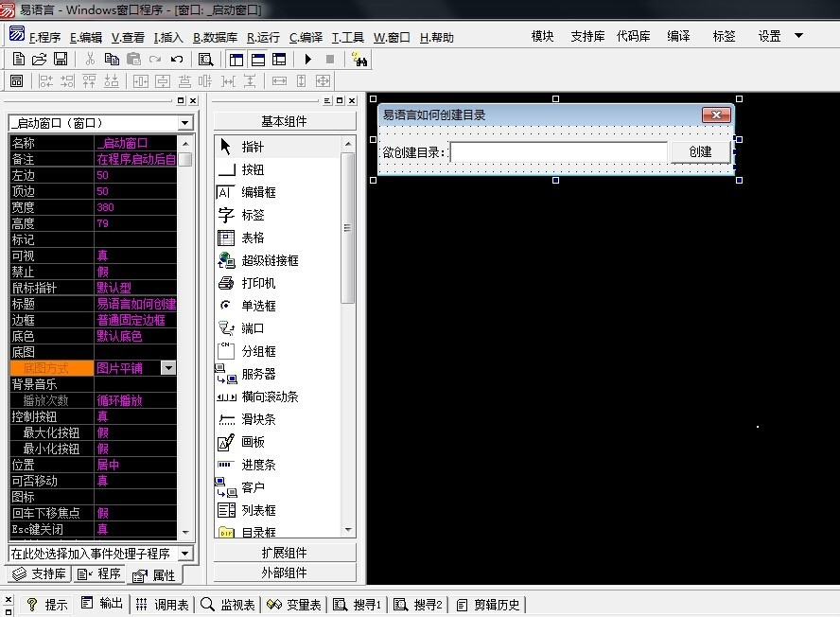Viewport: 840px width, 617px height.
Task: Select the 标签 label component
Action: tap(277, 215)
